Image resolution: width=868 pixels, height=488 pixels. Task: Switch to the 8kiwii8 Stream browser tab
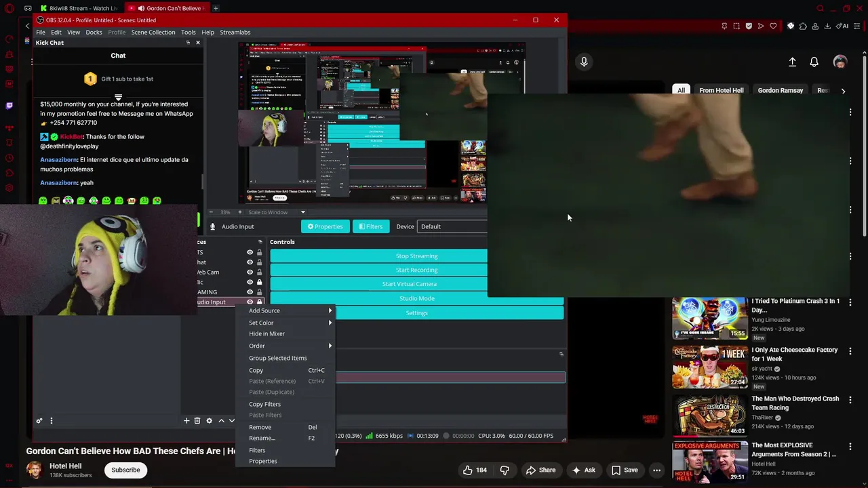[81, 8]
